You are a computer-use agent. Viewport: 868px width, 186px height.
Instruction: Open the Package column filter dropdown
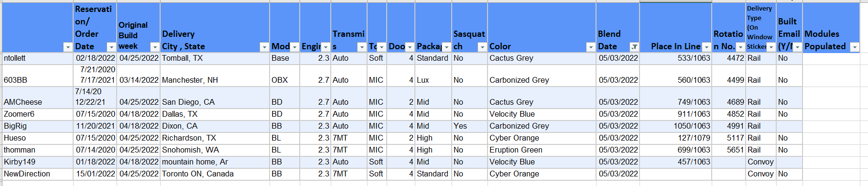[x=446, y=47]
